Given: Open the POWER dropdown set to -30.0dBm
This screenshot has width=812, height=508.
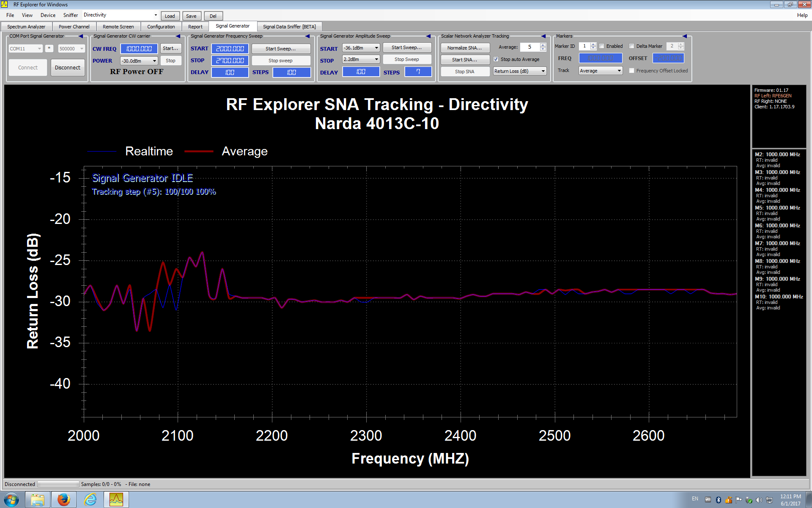Looking at the screenshot, I should tap(139, 61).
